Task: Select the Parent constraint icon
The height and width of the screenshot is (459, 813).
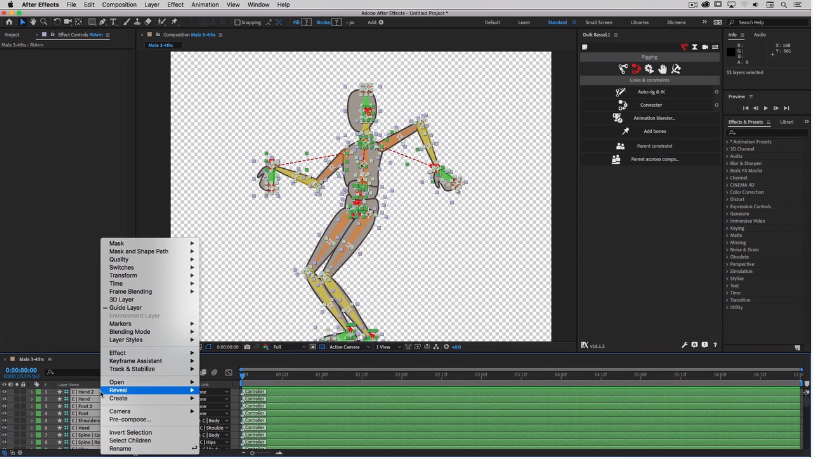Action: (x=620, y=146)
